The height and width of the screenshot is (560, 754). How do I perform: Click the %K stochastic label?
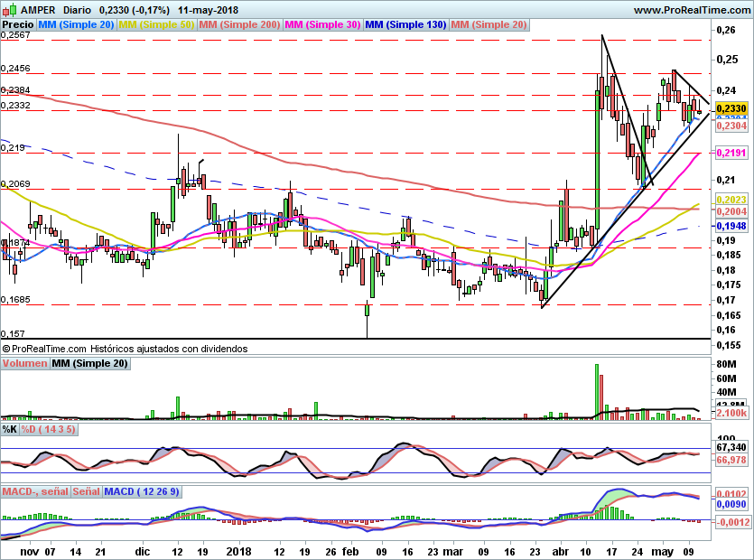coord(10,429)
